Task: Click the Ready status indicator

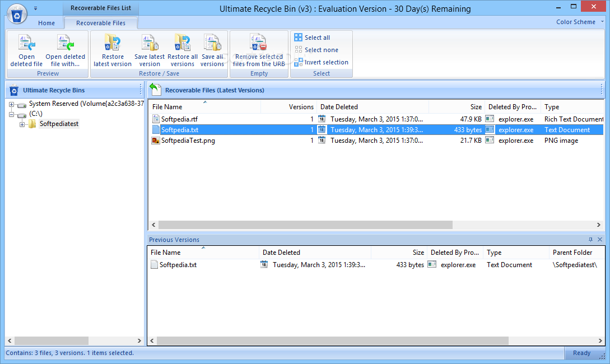Action: coord(581,353)
